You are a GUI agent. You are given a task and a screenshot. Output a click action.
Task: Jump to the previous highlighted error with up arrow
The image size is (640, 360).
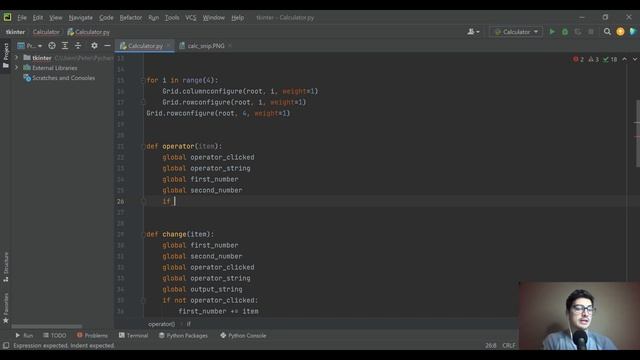click(x=624, y=60)
